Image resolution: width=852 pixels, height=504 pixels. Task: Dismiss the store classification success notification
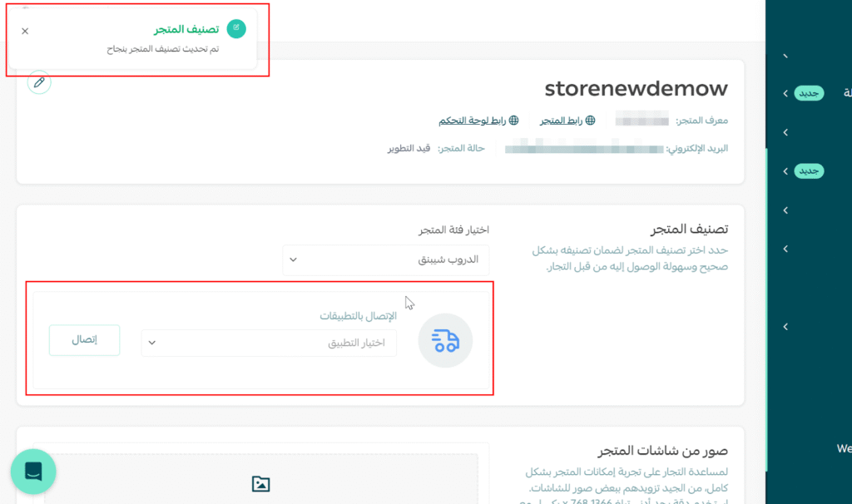25,31
